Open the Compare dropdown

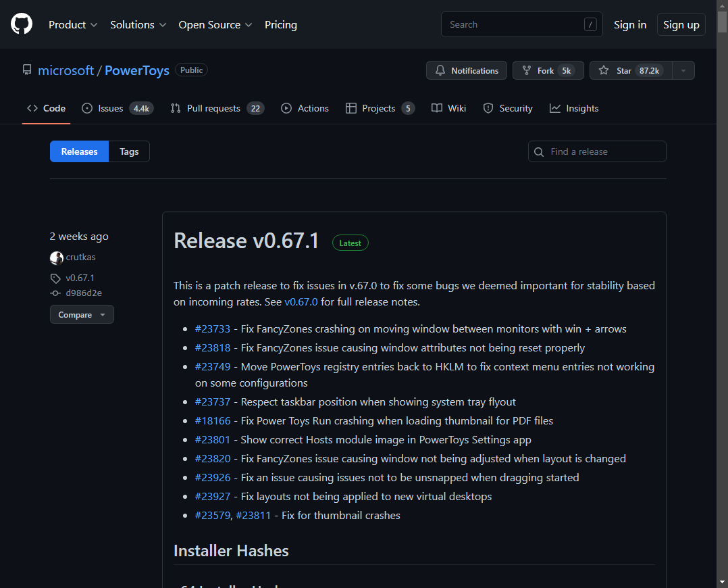point(82,314)
